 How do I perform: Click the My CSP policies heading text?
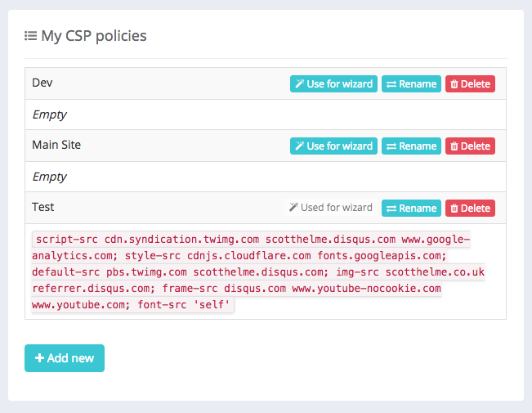94,36
